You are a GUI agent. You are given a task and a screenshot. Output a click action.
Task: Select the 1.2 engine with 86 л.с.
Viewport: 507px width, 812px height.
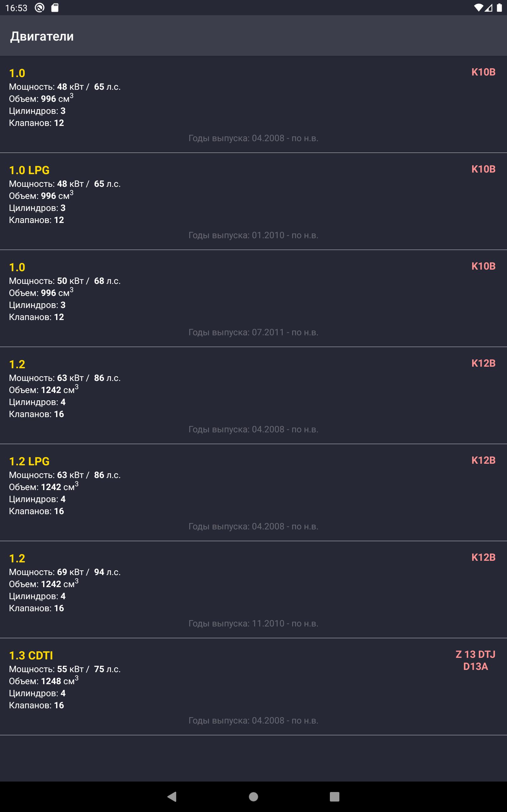pyautogui.click(x=253, y=395)
